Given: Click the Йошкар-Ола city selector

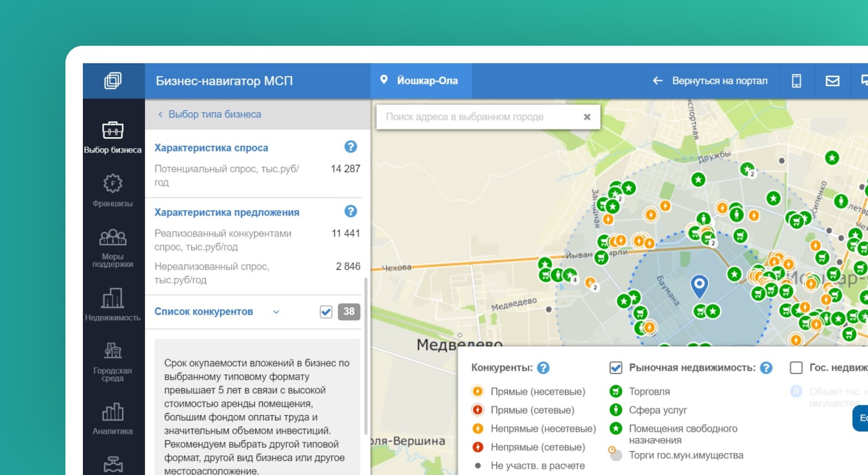Looking at the screenshot, I should tap(421, 81).
